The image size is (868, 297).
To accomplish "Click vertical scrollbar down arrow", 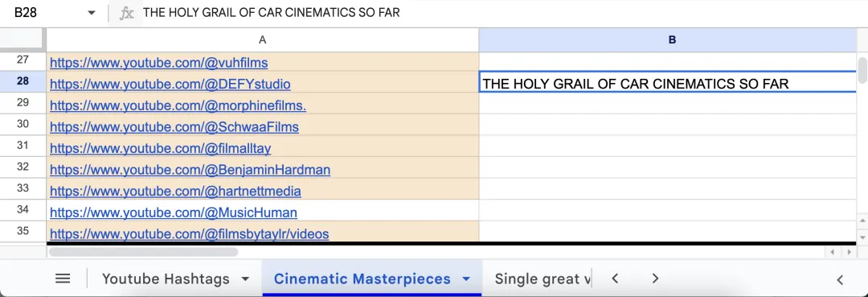I will click(862, 237).
